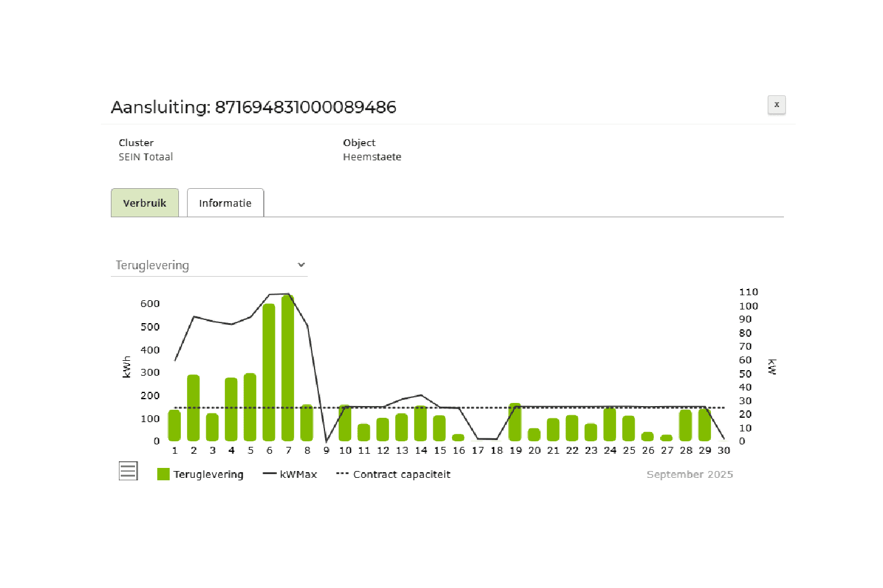Screen dimensions: 883x588
Task: Select the day 19 bar in chart
Action: 515,423
